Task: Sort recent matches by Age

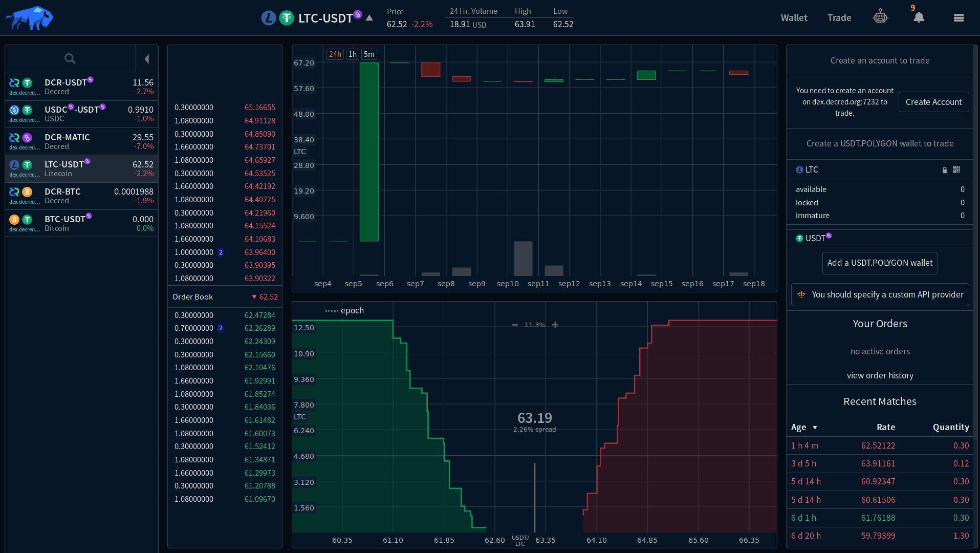Action: (x=804, y=427)
